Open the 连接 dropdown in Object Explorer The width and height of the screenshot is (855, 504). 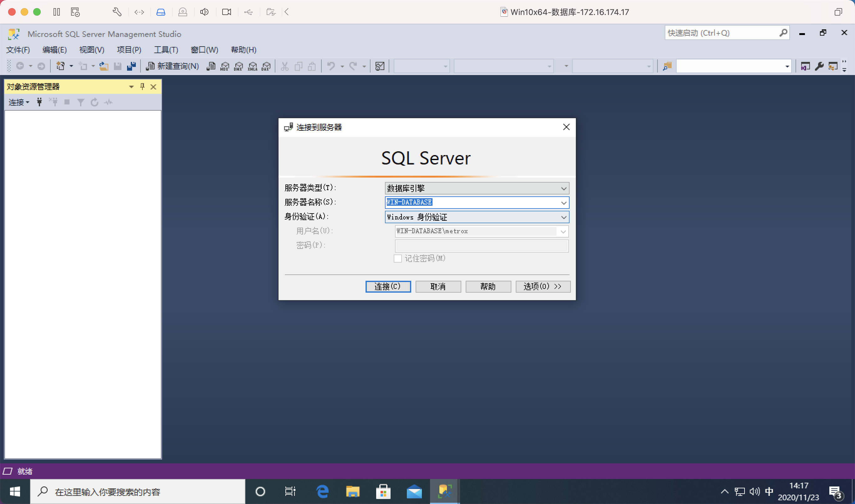click(x=19, y=102)
